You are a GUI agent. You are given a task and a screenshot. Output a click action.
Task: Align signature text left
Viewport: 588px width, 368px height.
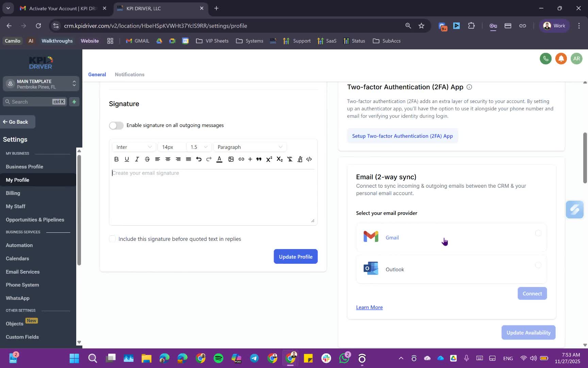tap(157, 159)
